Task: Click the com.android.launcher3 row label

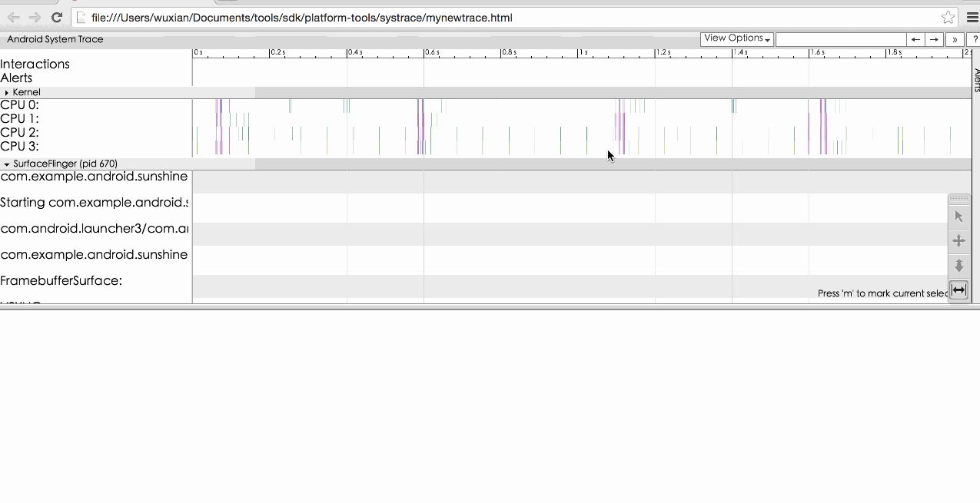Action: coord(95,229)
